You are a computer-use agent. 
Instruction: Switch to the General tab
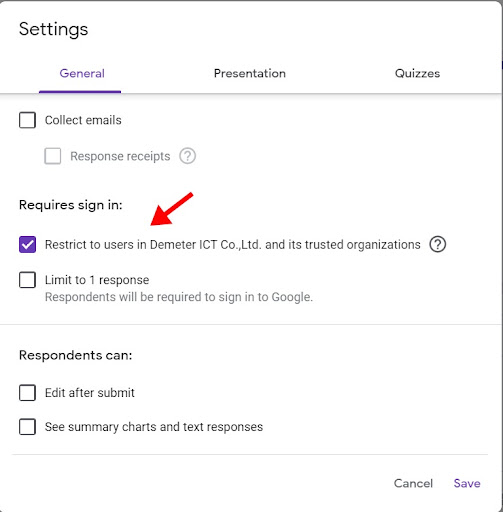82,73
